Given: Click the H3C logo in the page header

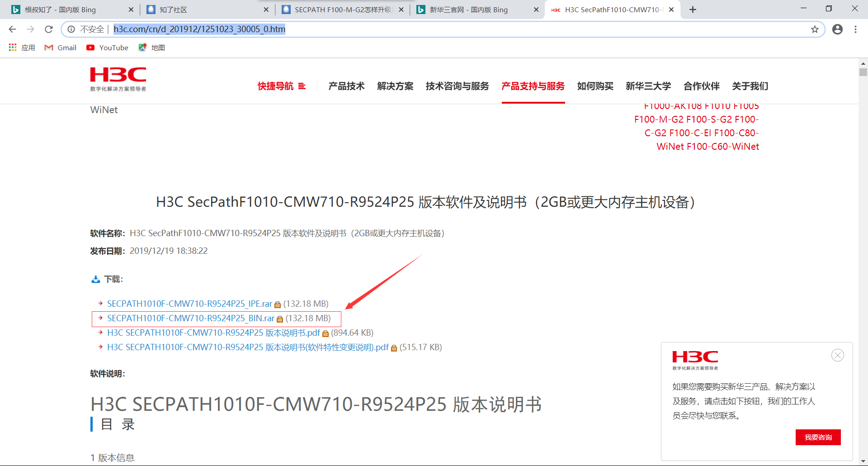Looking at the screenshot, I should [x=118, y=79].
